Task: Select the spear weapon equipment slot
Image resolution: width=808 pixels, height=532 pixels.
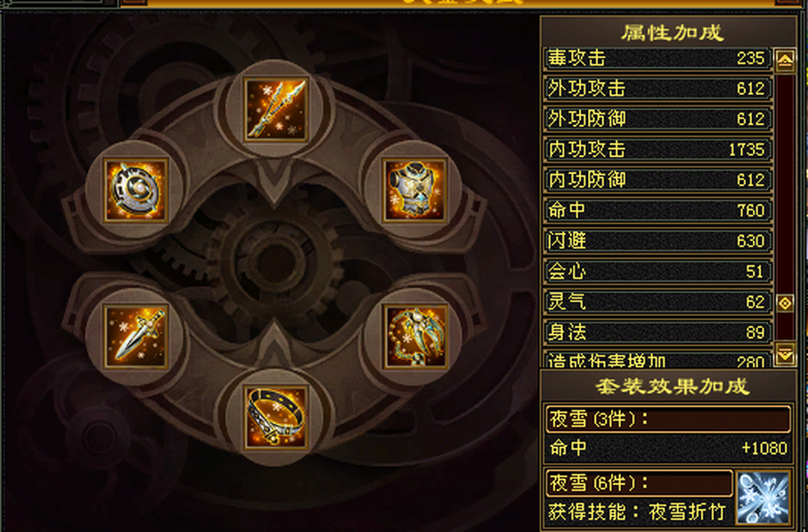Action: tap(276, 109)
